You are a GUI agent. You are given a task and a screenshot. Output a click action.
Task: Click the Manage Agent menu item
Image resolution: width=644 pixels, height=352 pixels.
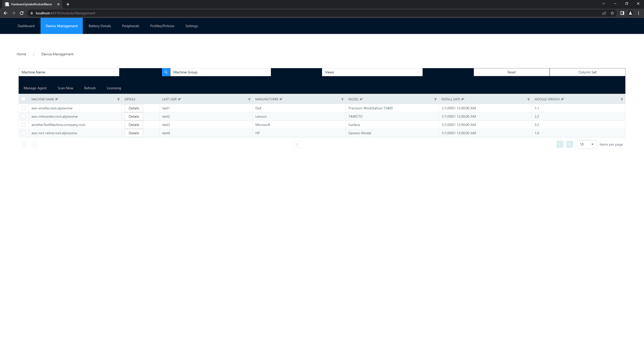click(x=35, y=88)
